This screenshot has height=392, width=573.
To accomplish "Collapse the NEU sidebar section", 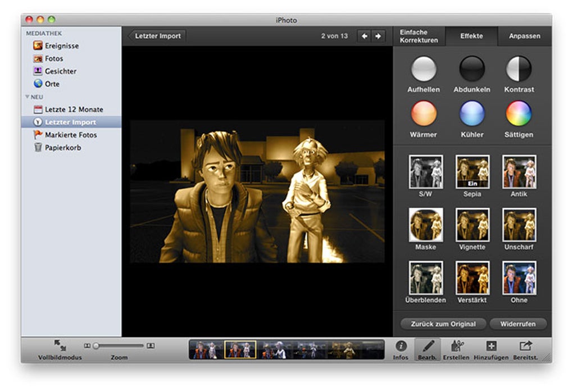I will (x=27, y=97).
